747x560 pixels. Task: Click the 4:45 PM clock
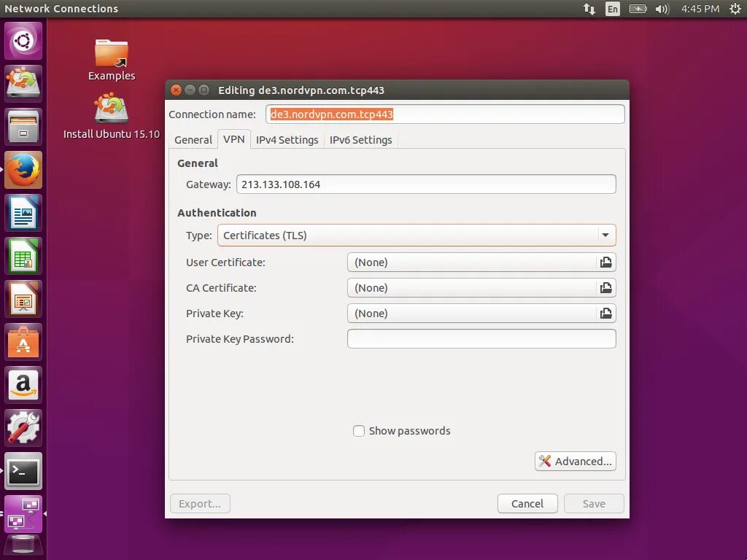click(700, 9)
